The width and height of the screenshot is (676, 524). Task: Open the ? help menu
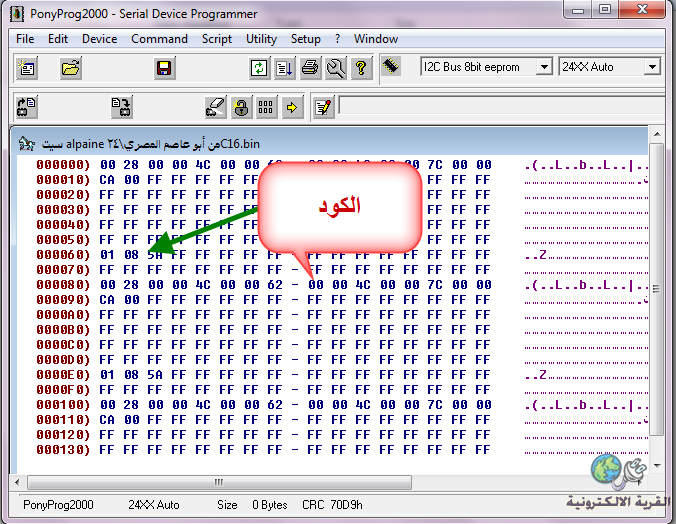pyautogui.click(x=338, y=39)
